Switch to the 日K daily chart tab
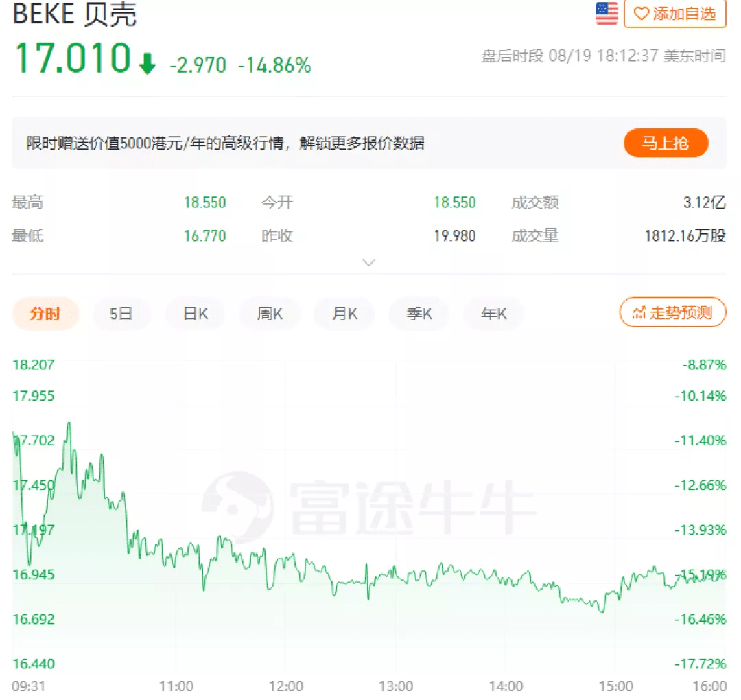The width and height of the screenshot is (741, 700). click(196, 314)
